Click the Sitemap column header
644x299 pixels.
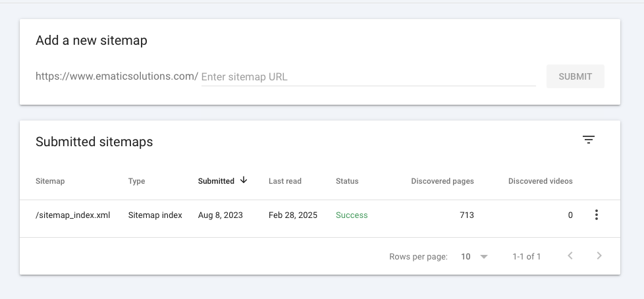tap(50, 181)
